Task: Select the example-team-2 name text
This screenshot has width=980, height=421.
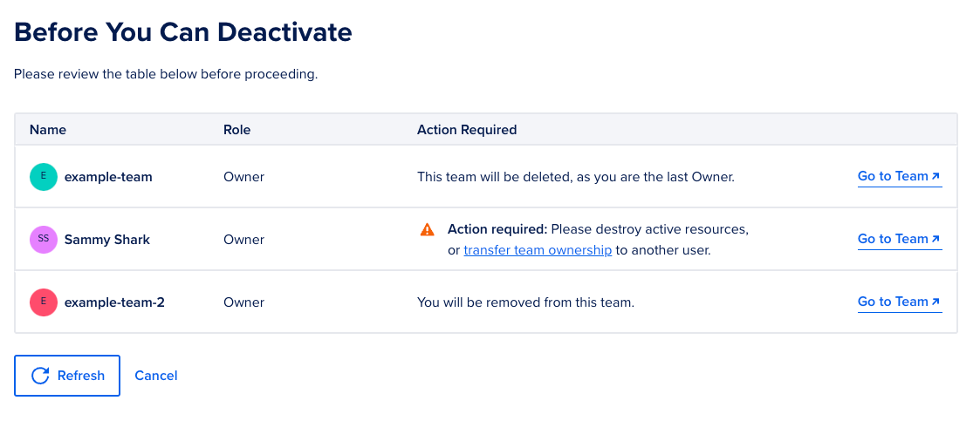Action: [x=114, y=302]
